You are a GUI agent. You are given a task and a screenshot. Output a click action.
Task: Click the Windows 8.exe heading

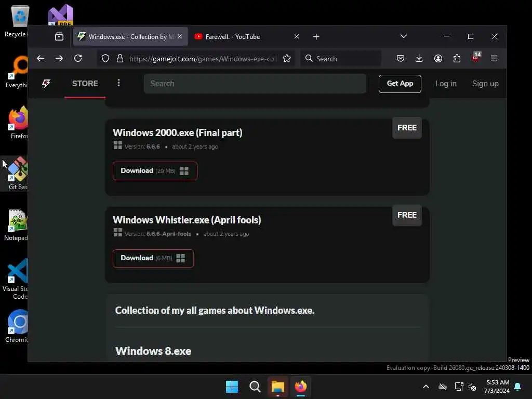pos(153,351)
